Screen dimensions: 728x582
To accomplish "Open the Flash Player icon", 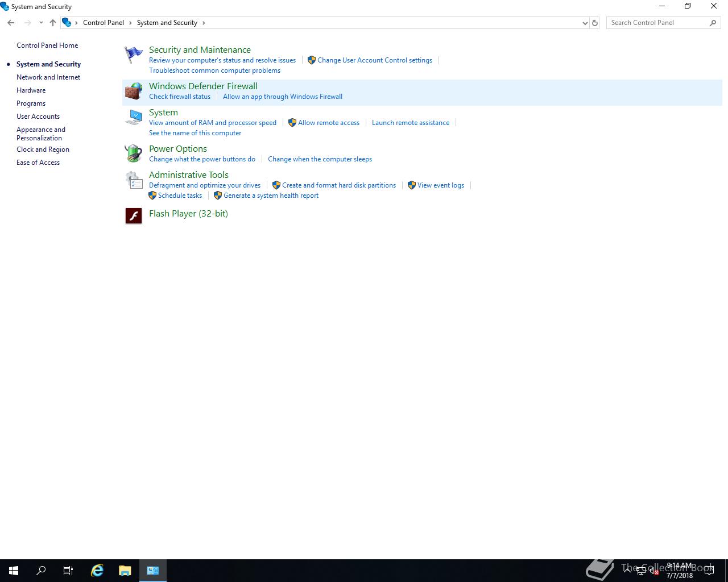I will tap(134, 215).
